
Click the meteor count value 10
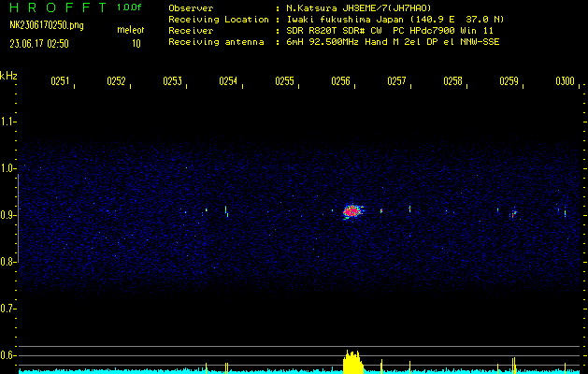click(136, 43)
